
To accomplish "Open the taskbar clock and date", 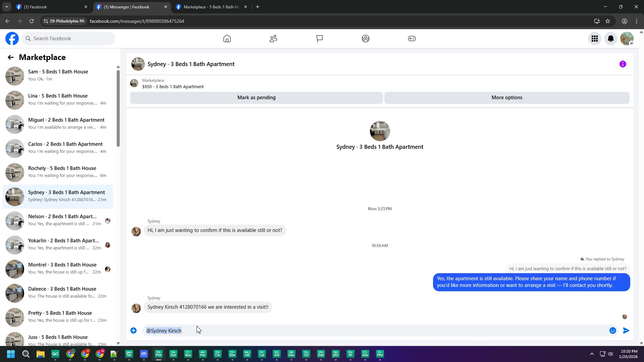I will coord(629,354).
